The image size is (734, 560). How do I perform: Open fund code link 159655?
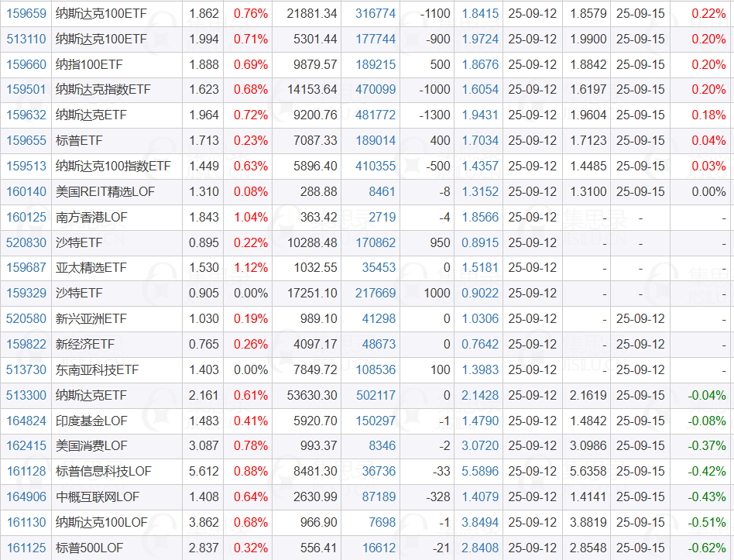(26, 140)
